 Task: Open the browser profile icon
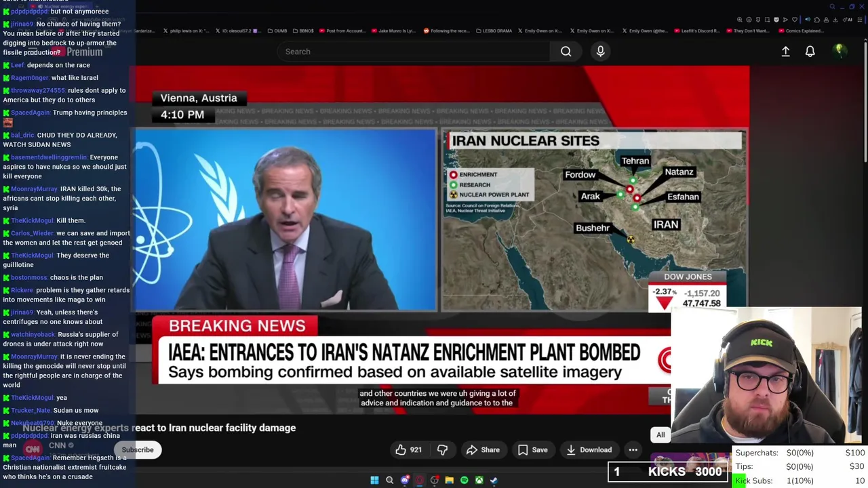tap(826, 20)
